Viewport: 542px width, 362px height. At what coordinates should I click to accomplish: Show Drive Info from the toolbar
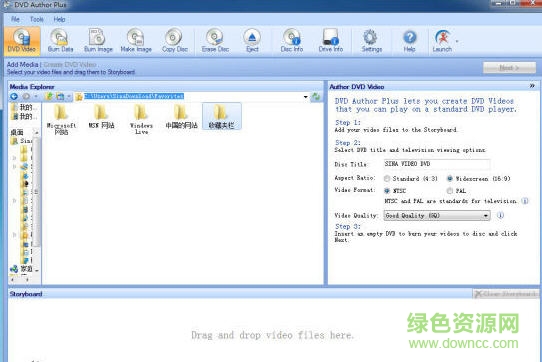pos(331,41)
